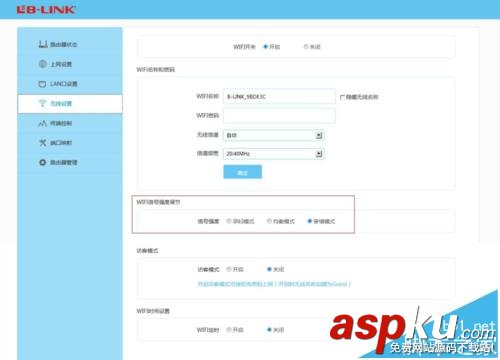Turn the WiFi timer off
500x360 pixels.
pos(269,330)
